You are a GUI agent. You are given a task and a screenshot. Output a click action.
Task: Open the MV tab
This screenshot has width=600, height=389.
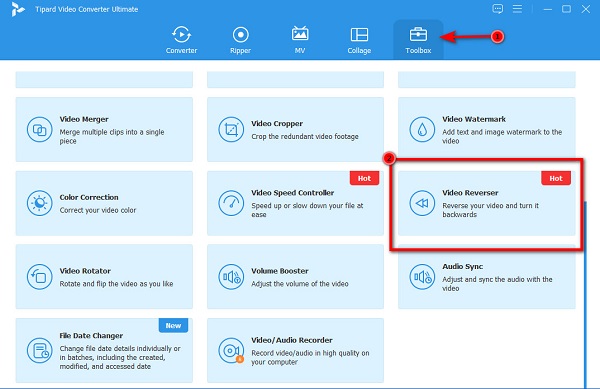click(x=300, y=40)
